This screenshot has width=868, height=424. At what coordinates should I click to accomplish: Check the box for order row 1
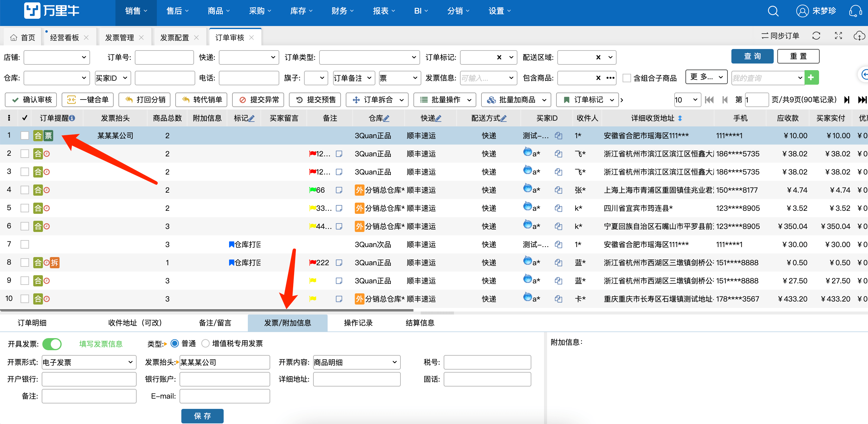(24, 136)
